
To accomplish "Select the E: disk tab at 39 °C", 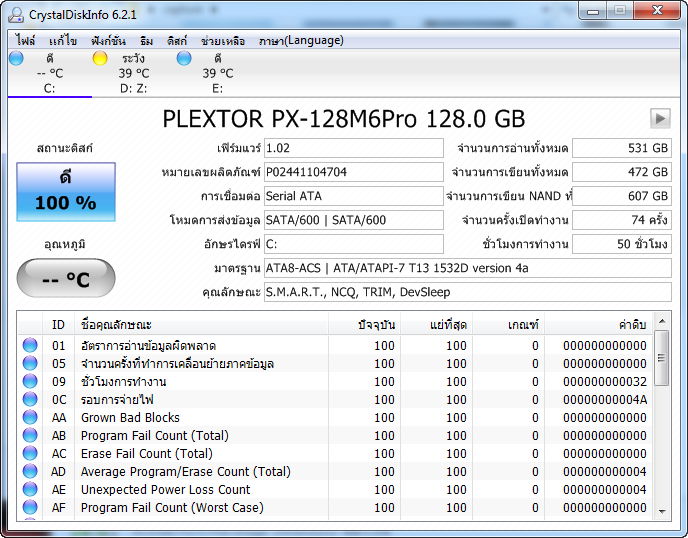I will (x=218, y=73).
